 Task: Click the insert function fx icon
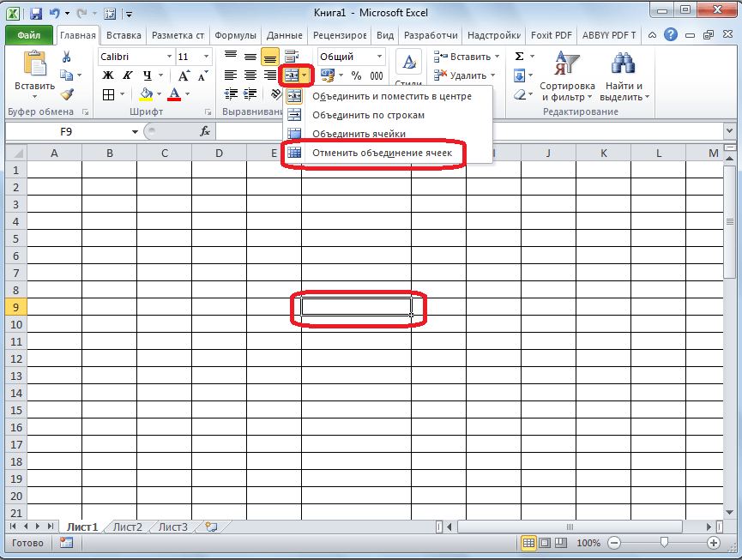pyautogui.click(x=205, y=132)
